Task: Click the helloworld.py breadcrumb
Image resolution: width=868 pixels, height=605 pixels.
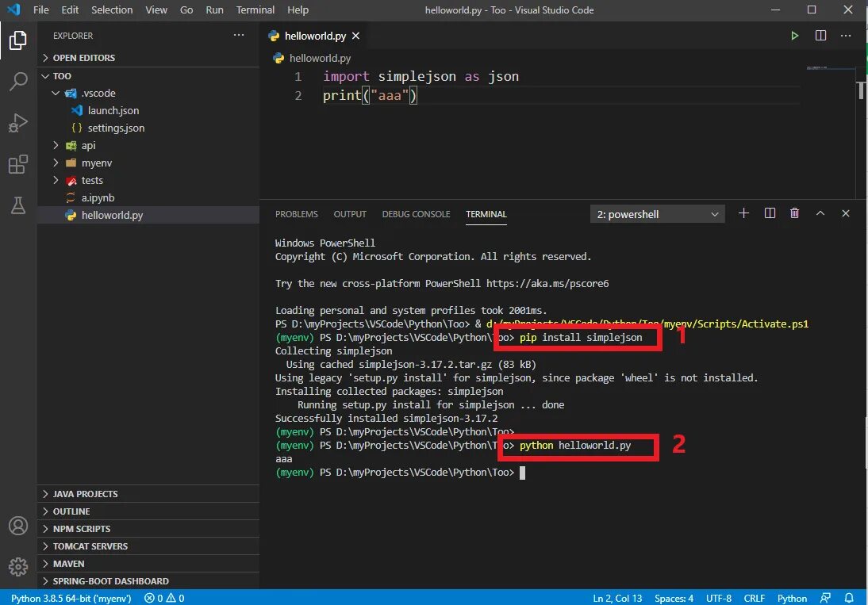Action: tap(313, 58)
